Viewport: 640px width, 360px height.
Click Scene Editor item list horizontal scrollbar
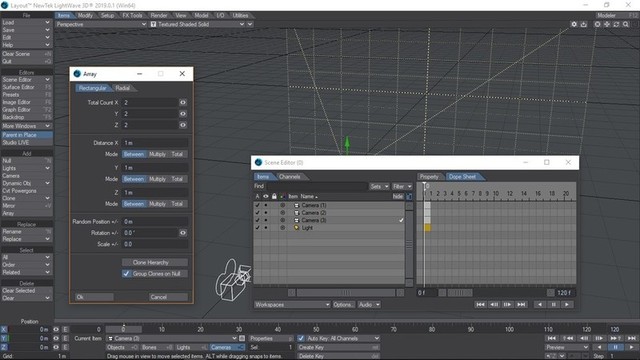pyautogui.click(x=346, y=293)
